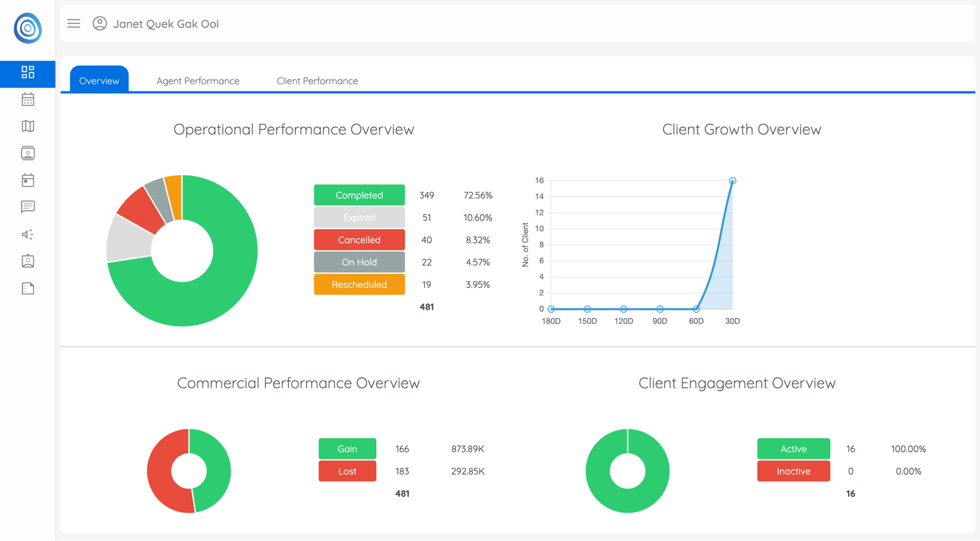Click the spiral app logo

coord(28,28)
